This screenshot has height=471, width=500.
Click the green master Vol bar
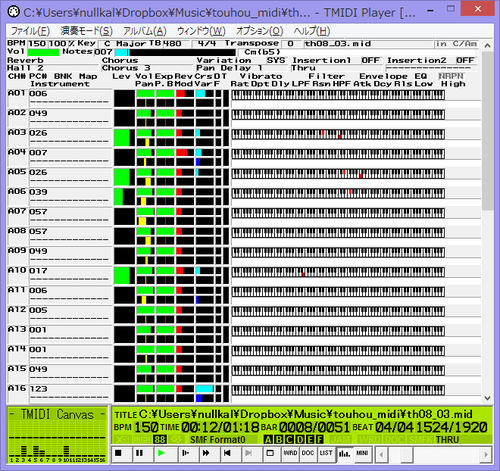(x=43, y=52)
